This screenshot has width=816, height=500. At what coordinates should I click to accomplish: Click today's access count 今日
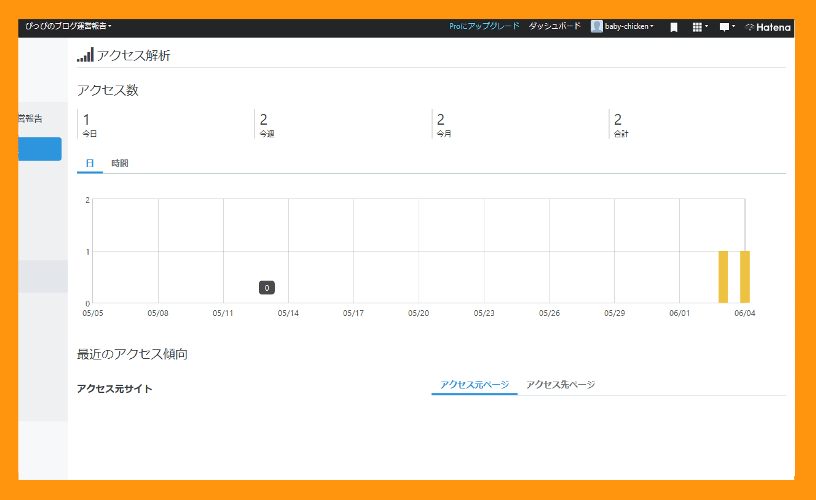tap(90, 125)
